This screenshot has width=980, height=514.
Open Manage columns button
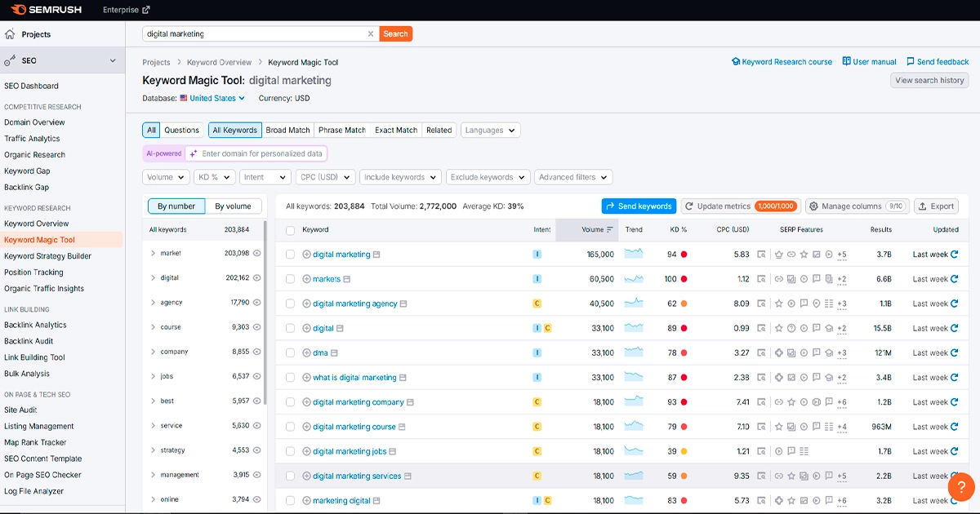(857, 206)
